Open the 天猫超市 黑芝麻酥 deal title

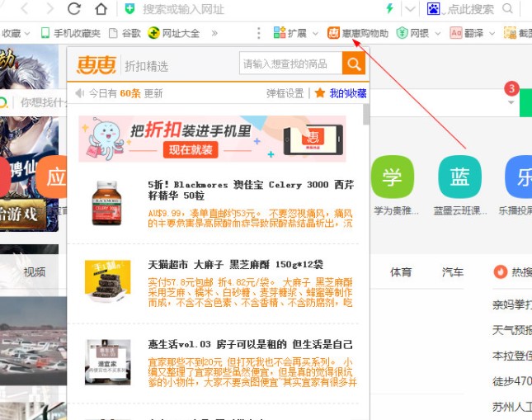point(235,265)
